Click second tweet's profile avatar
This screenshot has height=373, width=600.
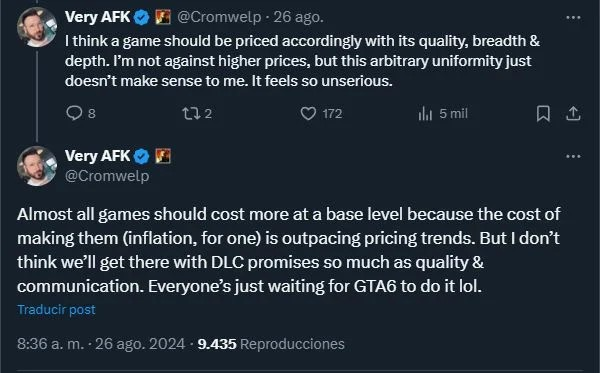click(x=37, y=166)
